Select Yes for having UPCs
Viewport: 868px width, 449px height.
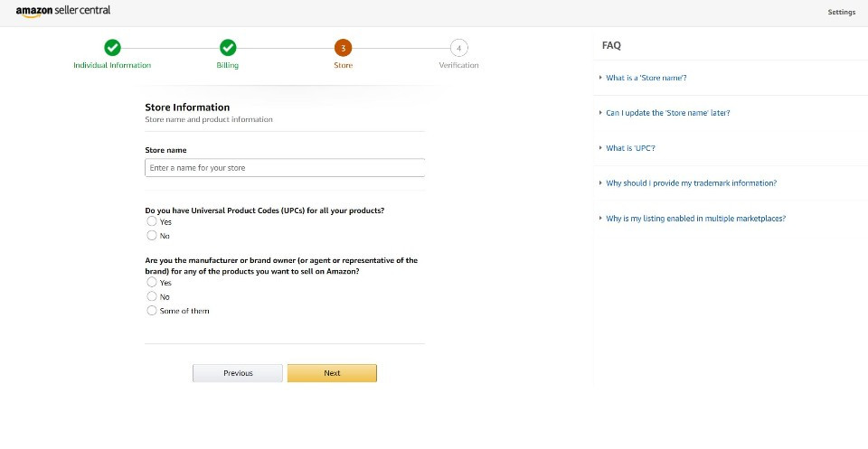152,221
